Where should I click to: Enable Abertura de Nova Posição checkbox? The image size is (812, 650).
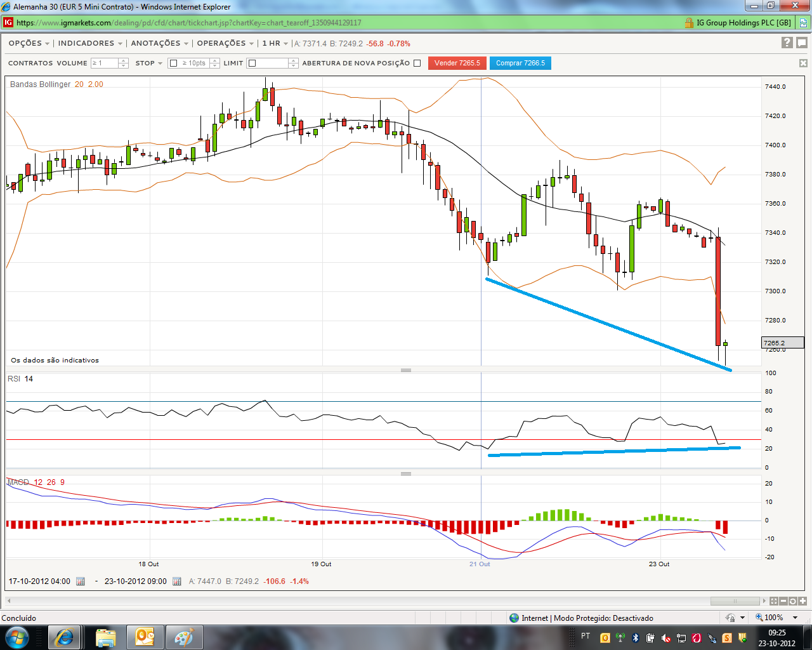click(417, 63)
